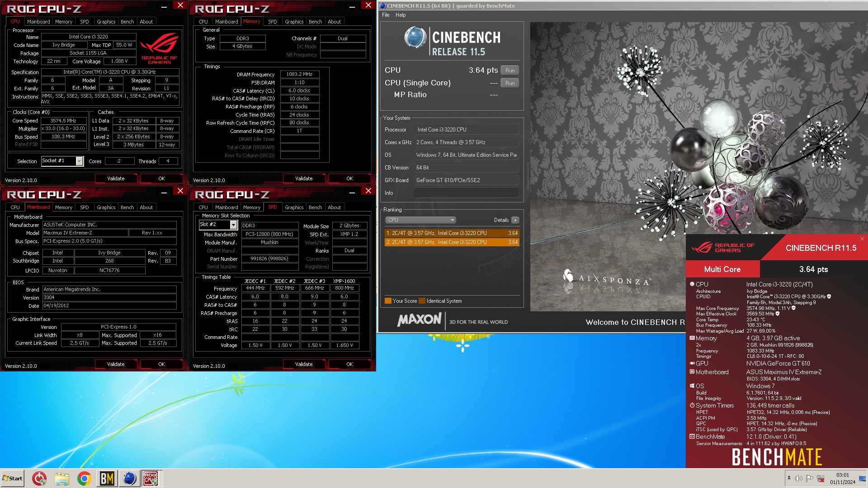
Task: Click OK in the bottom-right SPD window
Action: click(x=349, y=364)
